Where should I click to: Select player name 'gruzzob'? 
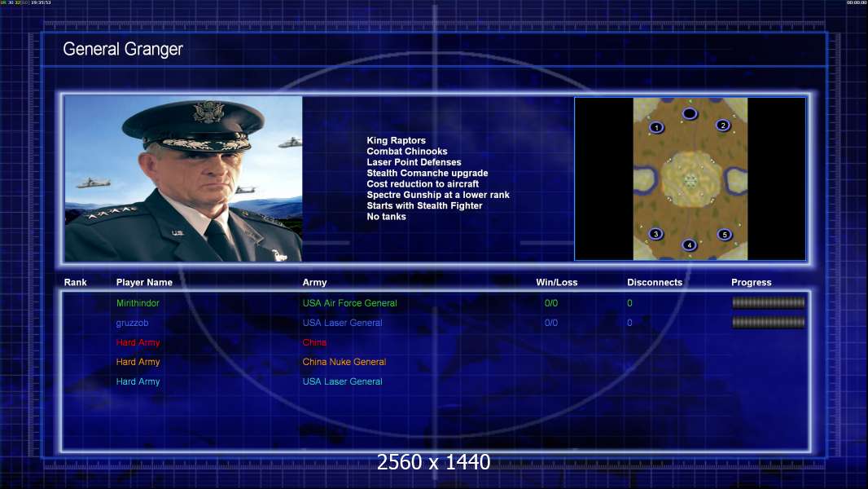pyautogui.click(x=132, y=323)
